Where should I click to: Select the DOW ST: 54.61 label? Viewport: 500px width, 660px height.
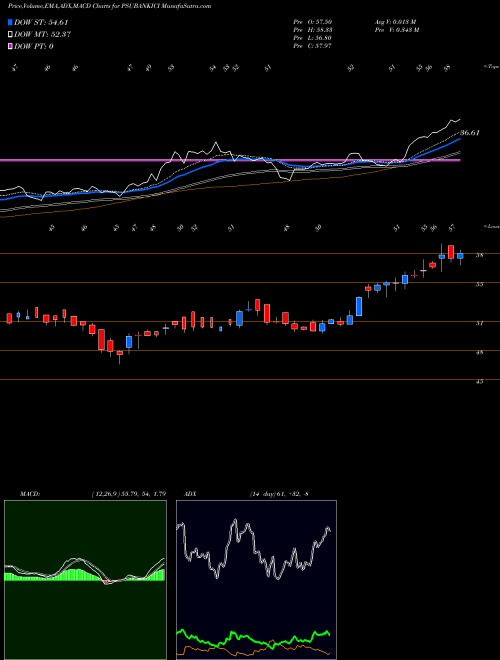coord(41,22)
